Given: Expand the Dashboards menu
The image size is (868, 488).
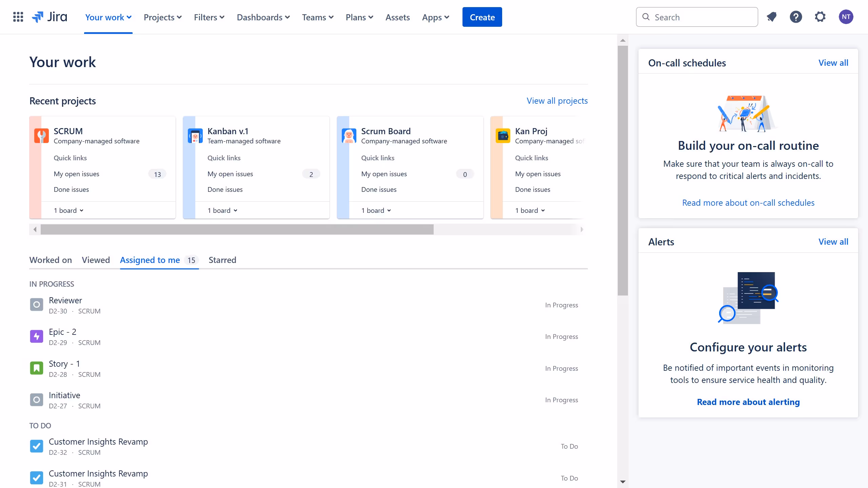Looking at the screenshot, I should tap(263, 17).
